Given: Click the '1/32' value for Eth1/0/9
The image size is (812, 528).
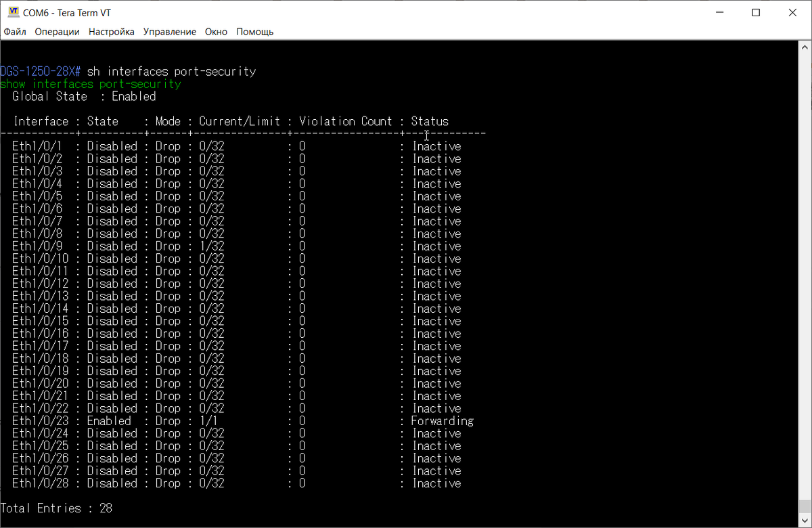Looking at the screenshot, I should (212, 246).
